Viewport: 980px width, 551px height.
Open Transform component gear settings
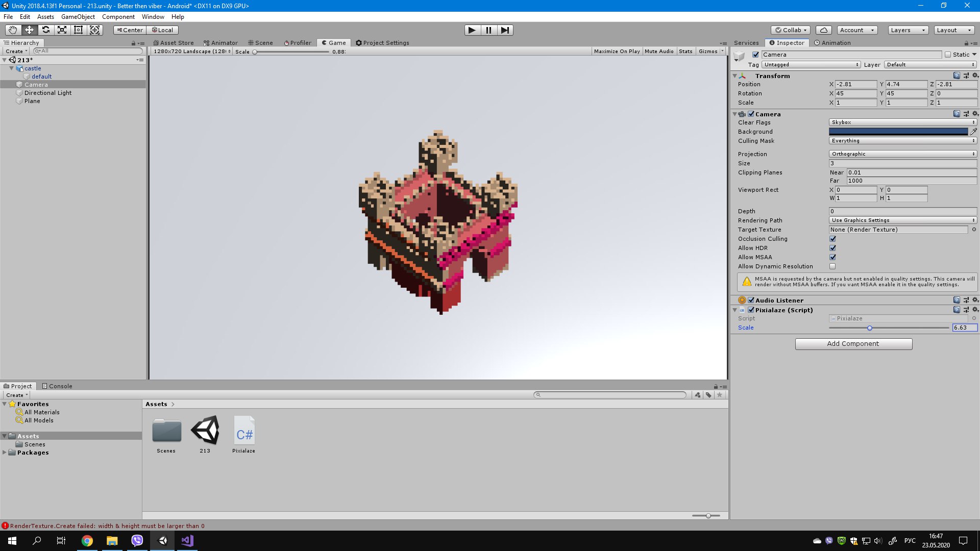click(x=975, y=76)
